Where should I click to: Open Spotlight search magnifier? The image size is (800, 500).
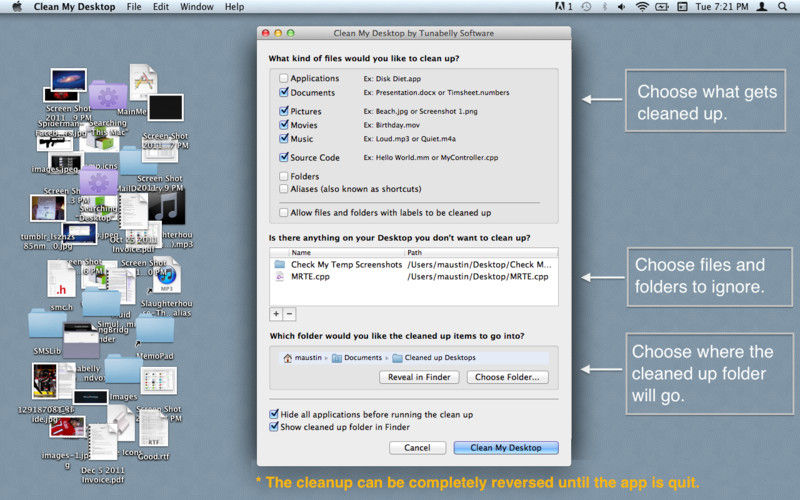click(782, 7)
